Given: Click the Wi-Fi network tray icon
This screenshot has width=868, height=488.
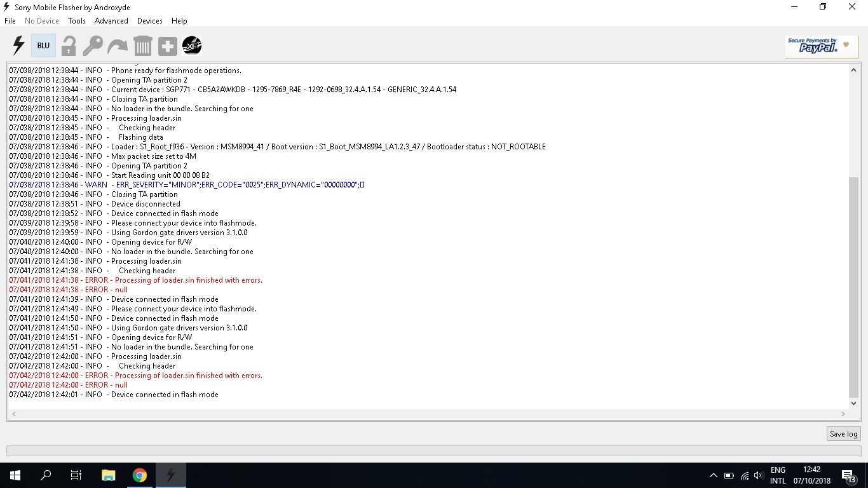Looking at the screenshot, I should pos(744,475).
